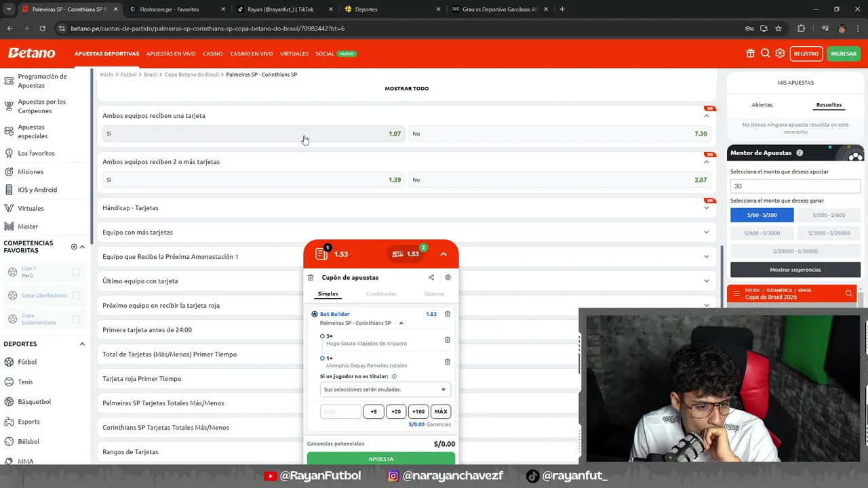Delete the Bet Builder 1.53 selection
This screenshot has width=868, height=488.
click(447, 314)
